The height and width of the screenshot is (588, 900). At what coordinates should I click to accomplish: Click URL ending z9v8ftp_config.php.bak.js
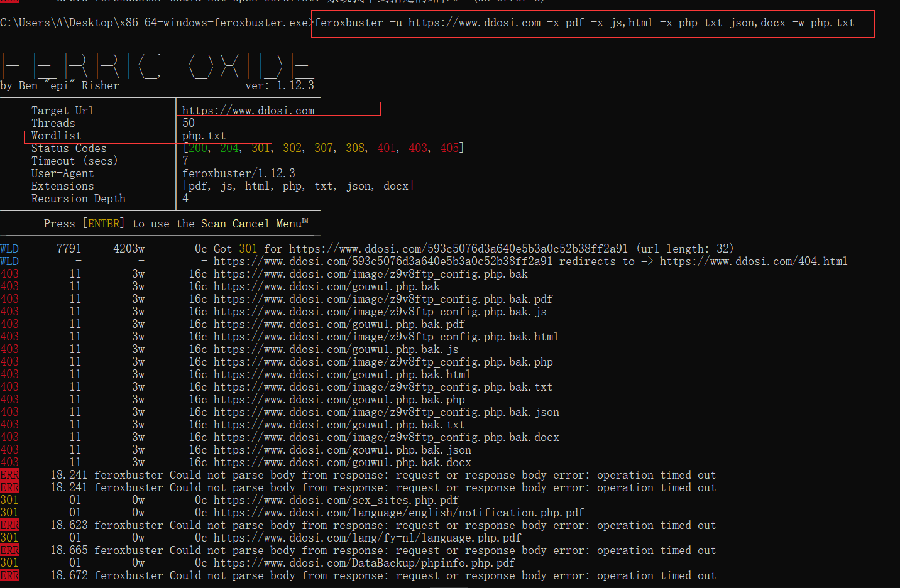(380, 312)
